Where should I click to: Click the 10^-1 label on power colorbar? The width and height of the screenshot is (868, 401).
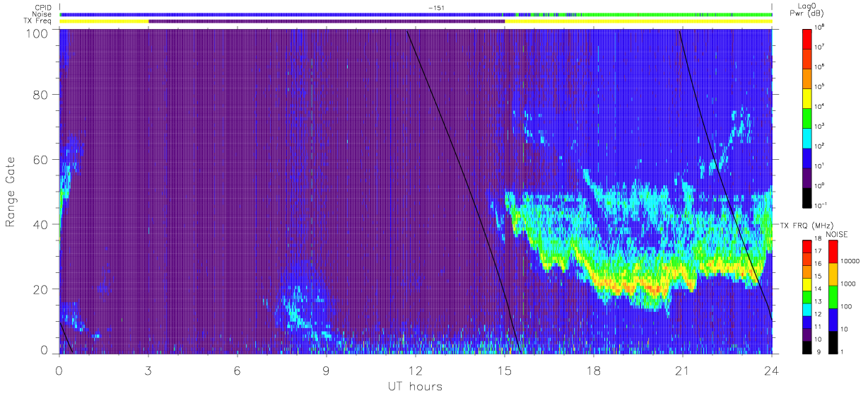click(821, 204)
